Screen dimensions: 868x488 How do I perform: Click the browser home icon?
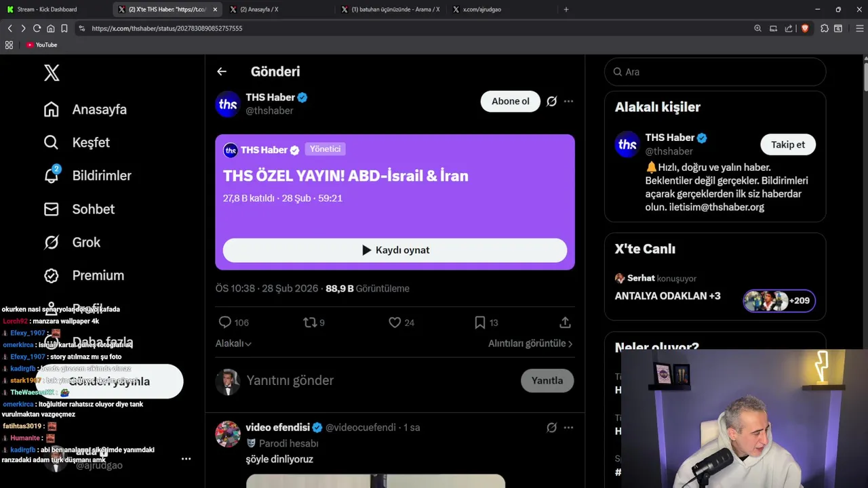coord(50,28)
